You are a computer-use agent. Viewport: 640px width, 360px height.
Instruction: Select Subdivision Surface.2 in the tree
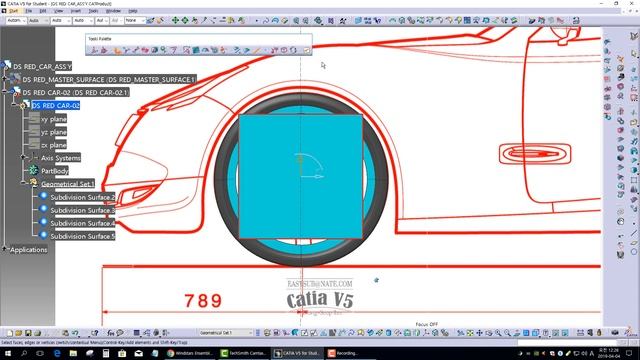(x=82, y=197)
